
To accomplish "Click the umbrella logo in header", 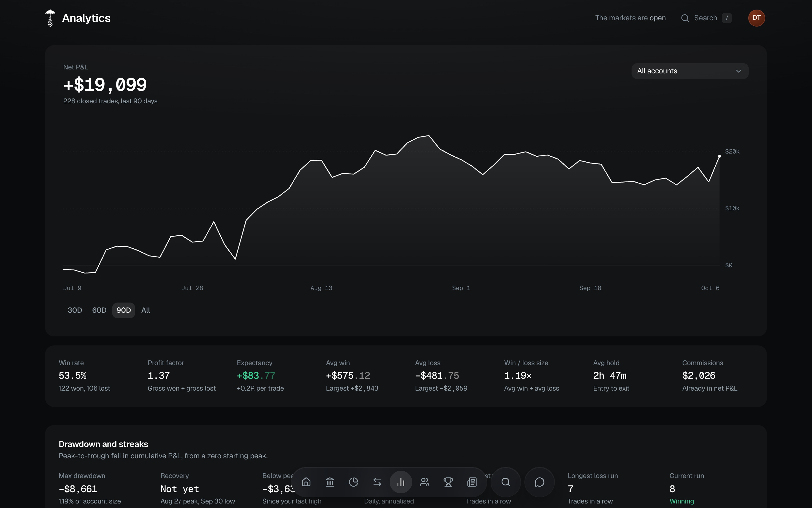I will pyautogui.click(x=50, y=18).
